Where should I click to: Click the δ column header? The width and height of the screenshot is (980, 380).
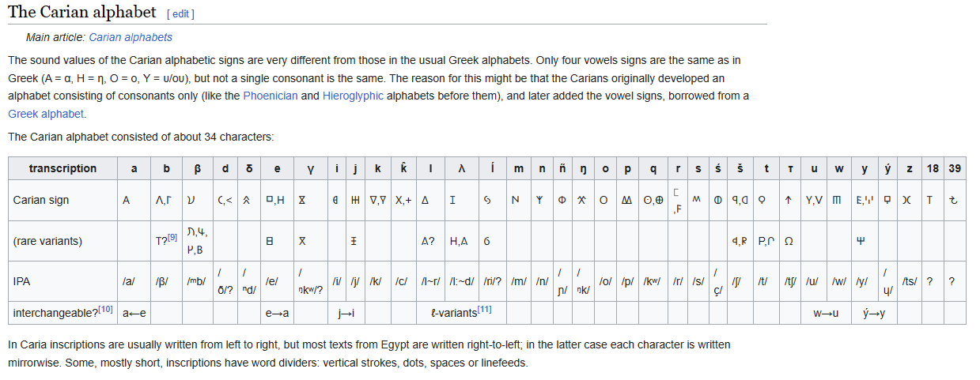click(x=249, y=168)
